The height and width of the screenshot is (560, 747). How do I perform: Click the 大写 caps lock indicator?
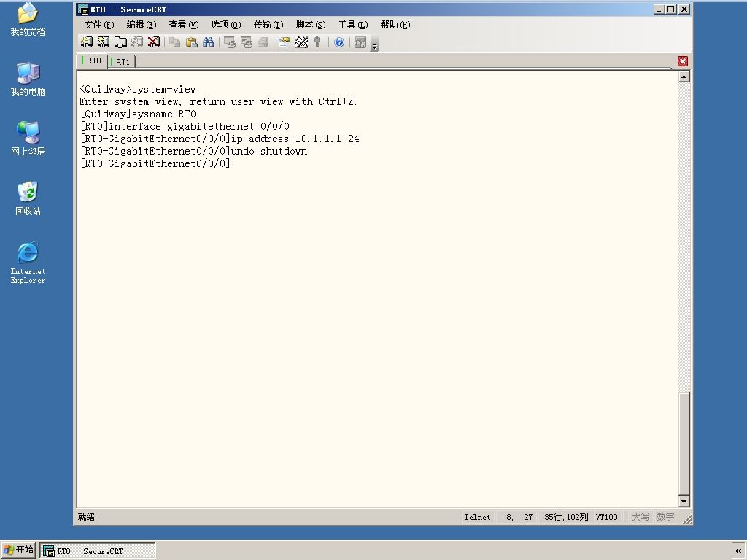pyautogui.click(x=640, y=517)
